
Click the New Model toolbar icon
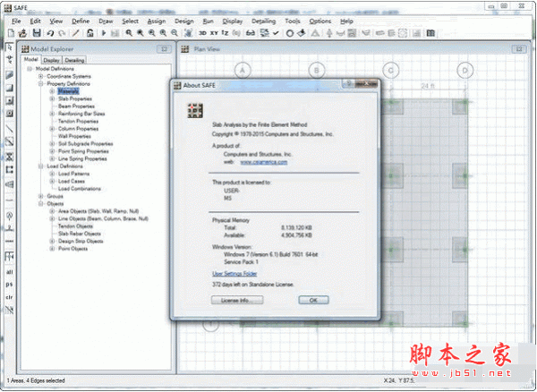pos(11,33)
